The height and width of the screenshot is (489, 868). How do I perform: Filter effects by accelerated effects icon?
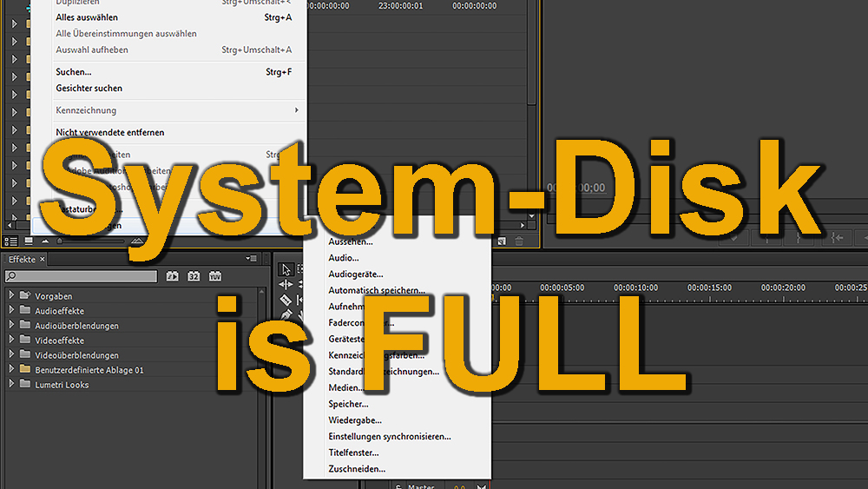click(172, 276)
